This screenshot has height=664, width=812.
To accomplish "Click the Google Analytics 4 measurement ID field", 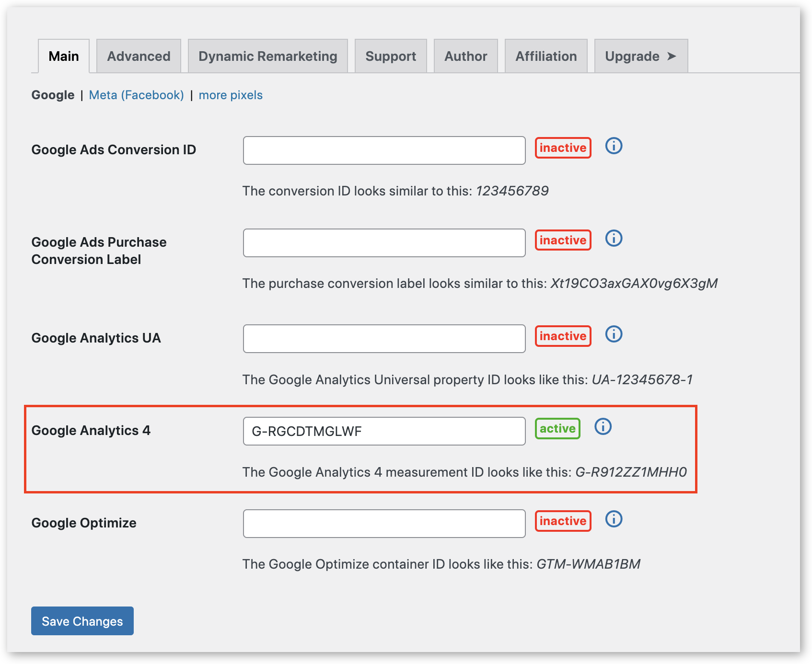I will [384, 431].
